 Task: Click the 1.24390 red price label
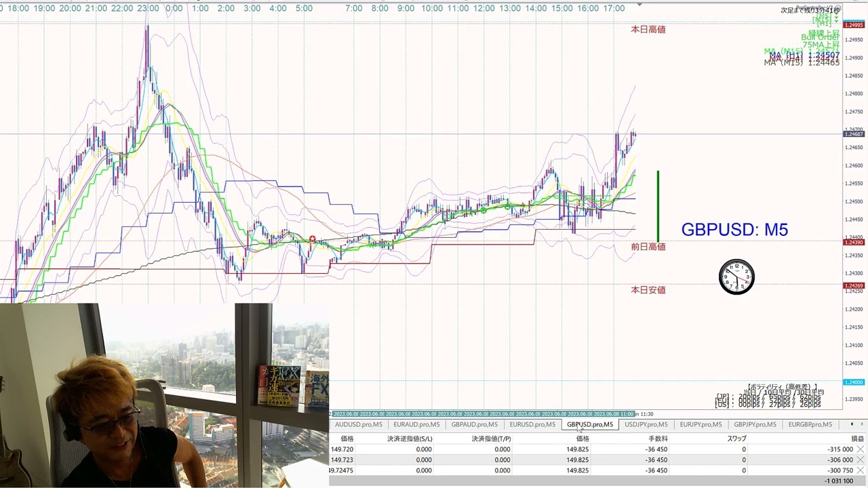point(853,243)
